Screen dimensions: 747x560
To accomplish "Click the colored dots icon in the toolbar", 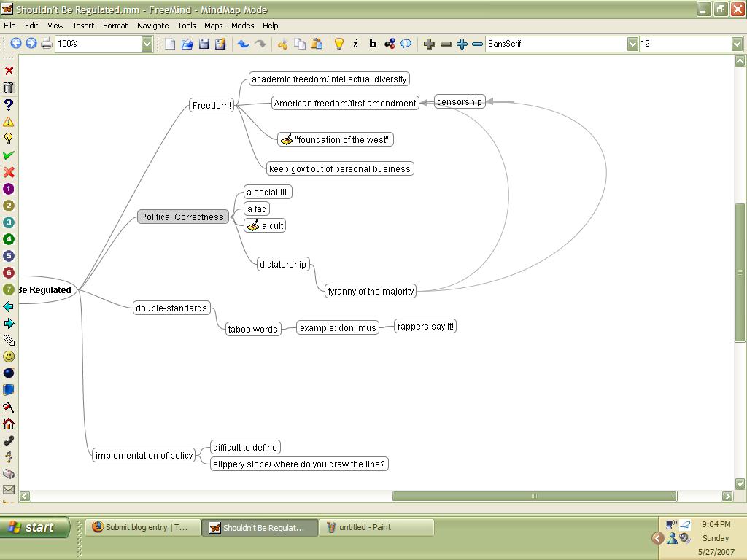I will (x=390, y=44).
